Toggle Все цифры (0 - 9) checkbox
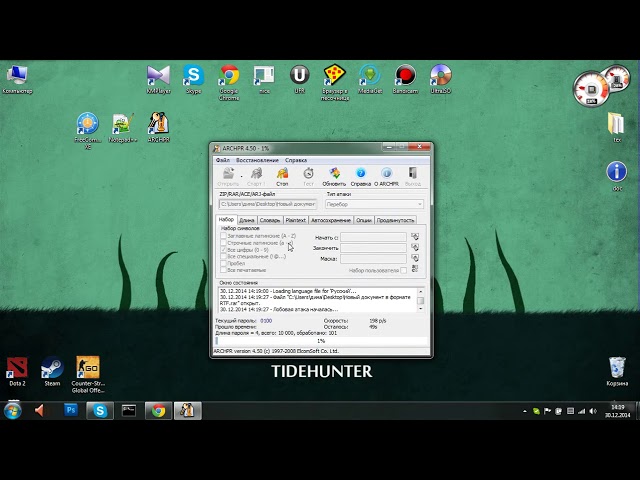640x480 pixels. pyautogui.click(x=223, y=249)
